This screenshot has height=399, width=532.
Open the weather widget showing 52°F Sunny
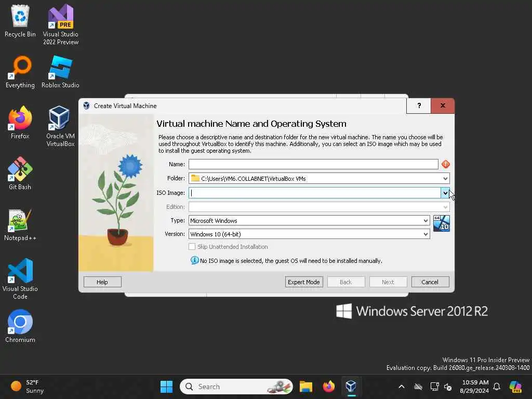click(x=28, y=387)
